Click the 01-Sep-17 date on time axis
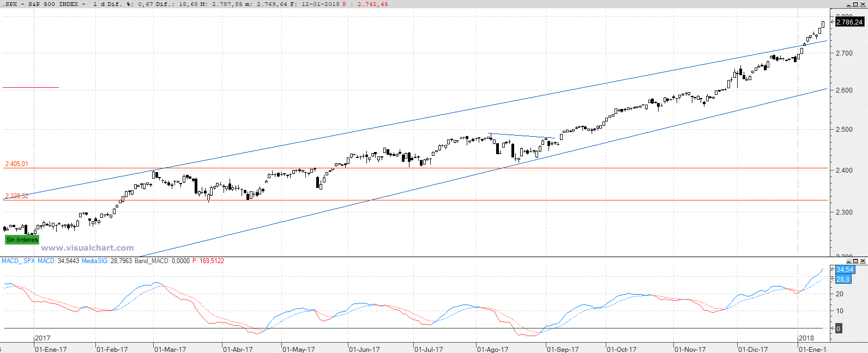Viewport: 868px width, 353px height. click(563, 349)
